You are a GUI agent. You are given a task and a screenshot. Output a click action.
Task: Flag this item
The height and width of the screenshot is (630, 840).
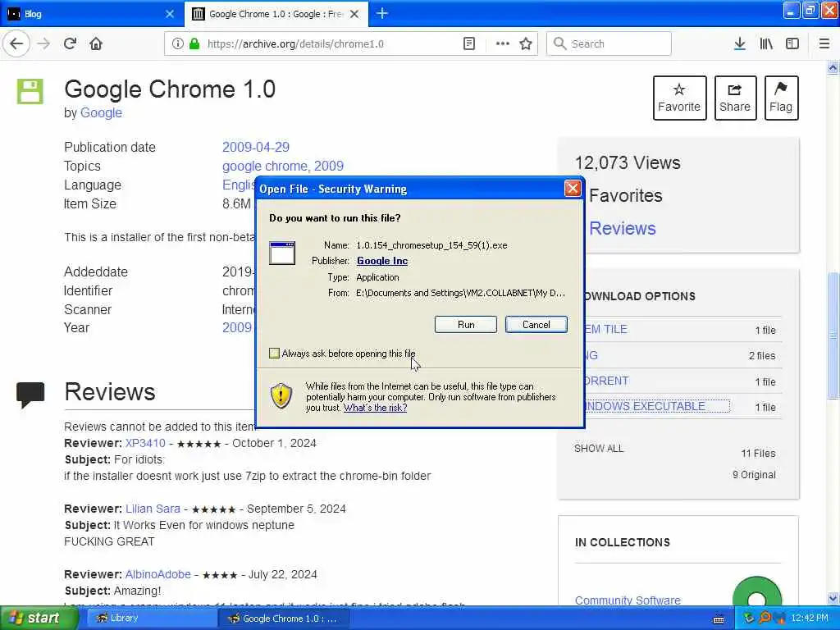[x=781, y=98]
